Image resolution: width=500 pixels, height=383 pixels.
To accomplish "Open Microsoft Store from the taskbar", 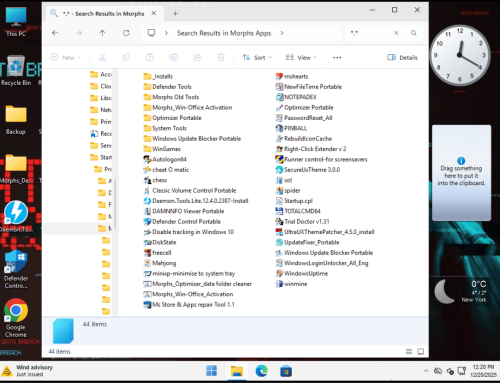I will 286,371.
